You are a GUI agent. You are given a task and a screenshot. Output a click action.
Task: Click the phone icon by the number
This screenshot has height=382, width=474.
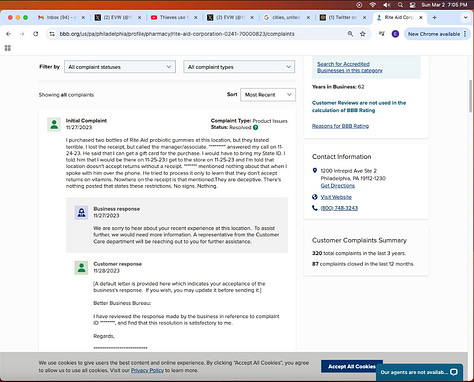[315, 208]
